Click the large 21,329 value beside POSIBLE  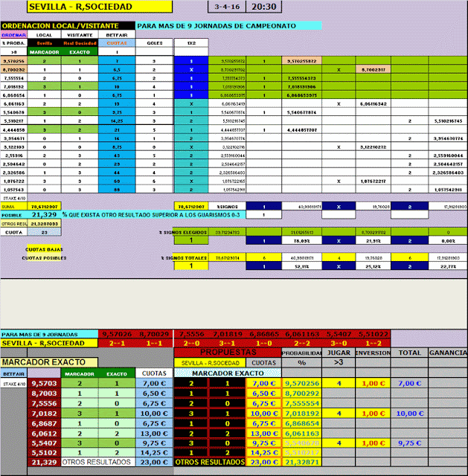pos(44,215)
